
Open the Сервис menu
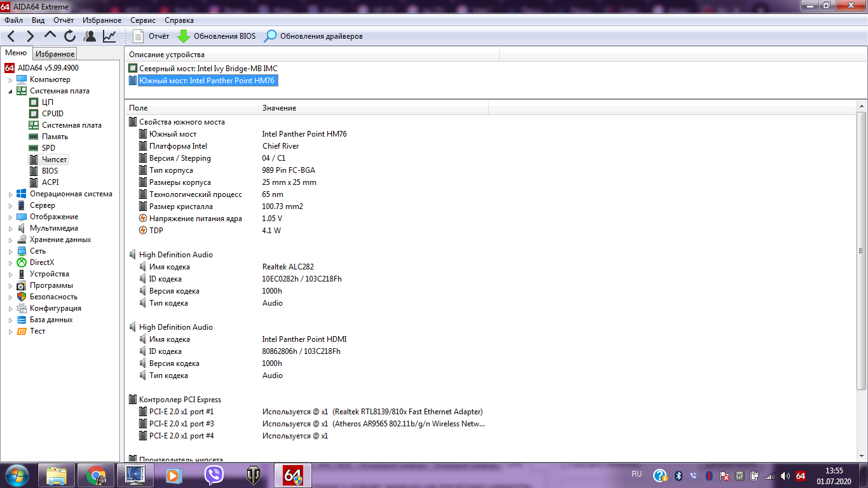(x=143, y=20)
